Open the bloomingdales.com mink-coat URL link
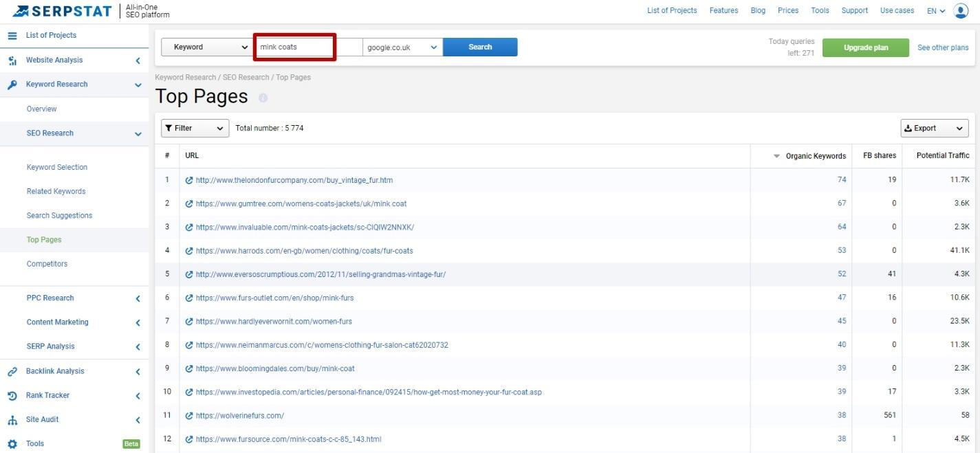The width and height of the screenshot is (980, 453). point(275,368)
